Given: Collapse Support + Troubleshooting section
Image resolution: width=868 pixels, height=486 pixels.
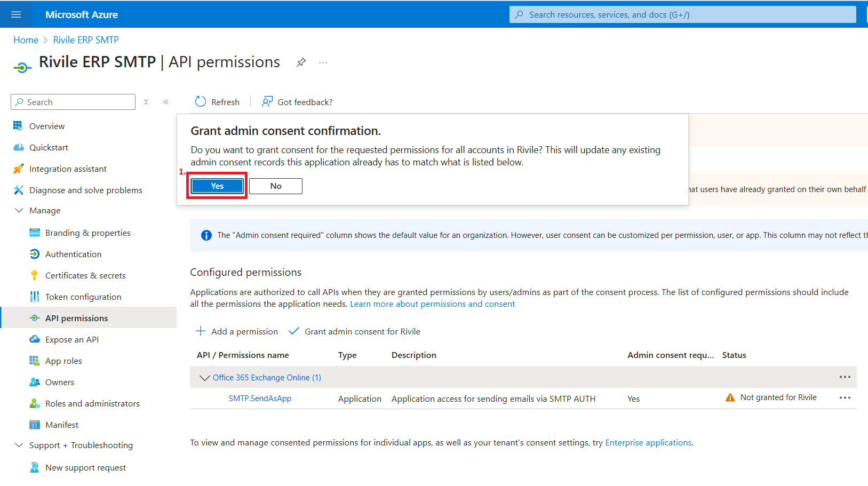Looking at the screenshot, I should [x=19, y=445].
